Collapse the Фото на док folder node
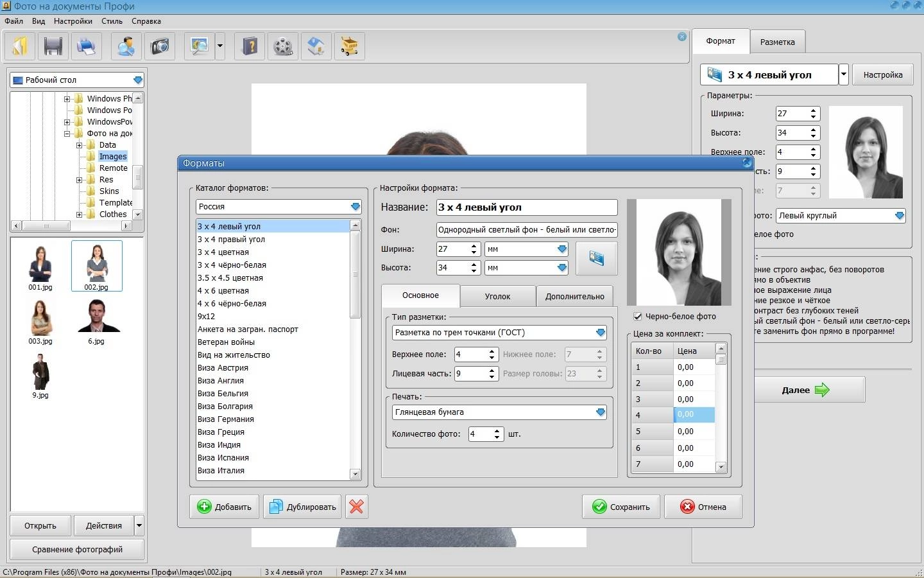Screen dimensions: 924x578 pos(67,134)
